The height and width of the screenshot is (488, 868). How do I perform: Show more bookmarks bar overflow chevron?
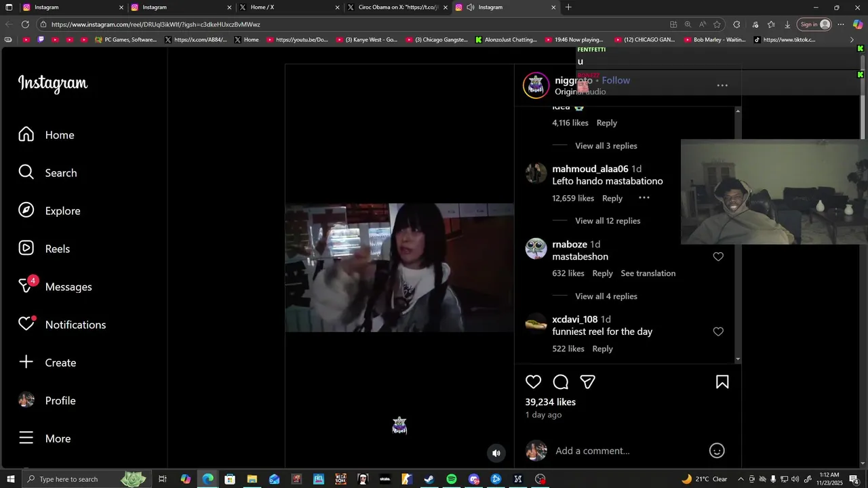pyautogui.click(x=852, y=40)
